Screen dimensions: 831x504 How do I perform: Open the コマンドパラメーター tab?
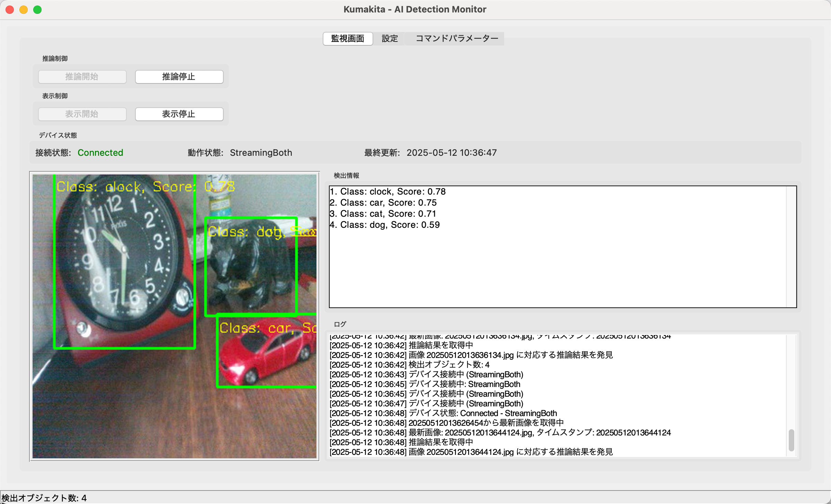[x=456, y=38]
